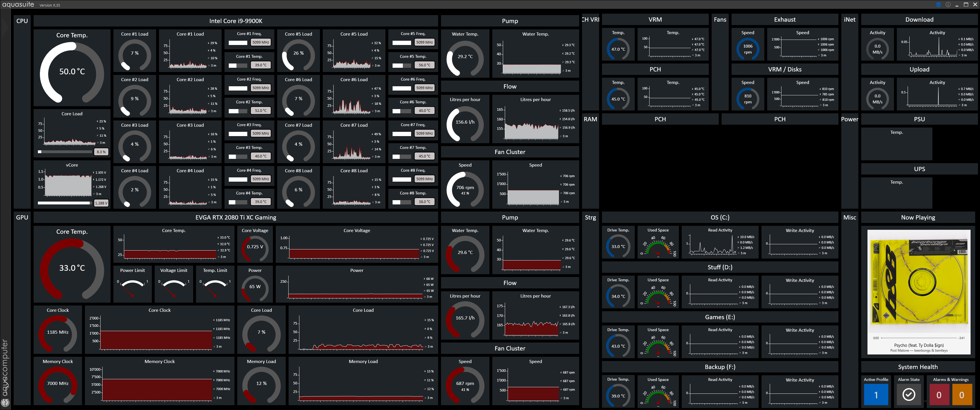This screenshot has height=410, width=980.
Task: Click the Exhaust fan Speed 1006 rpm gauge
Action: pyautogui.click(x=748, y=49)
